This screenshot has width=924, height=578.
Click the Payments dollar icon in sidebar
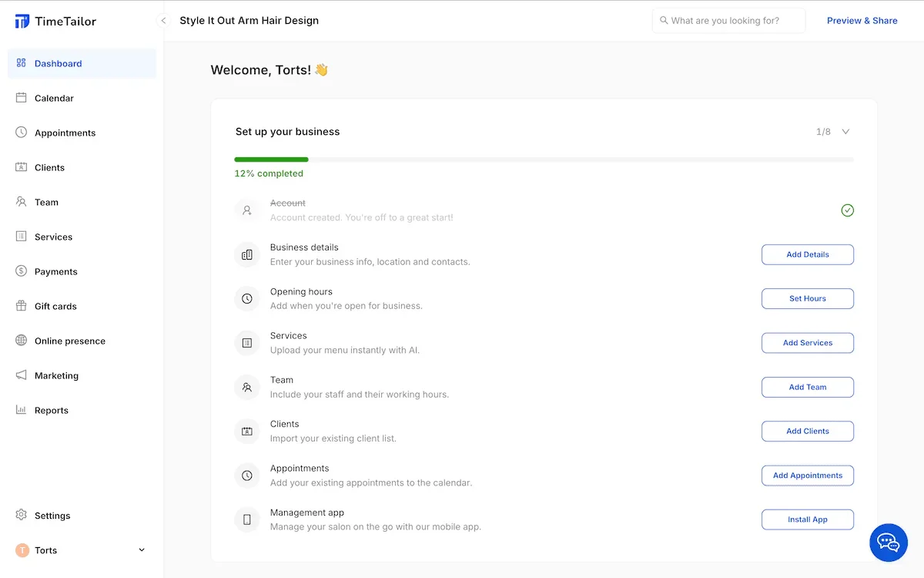[22, 271]
